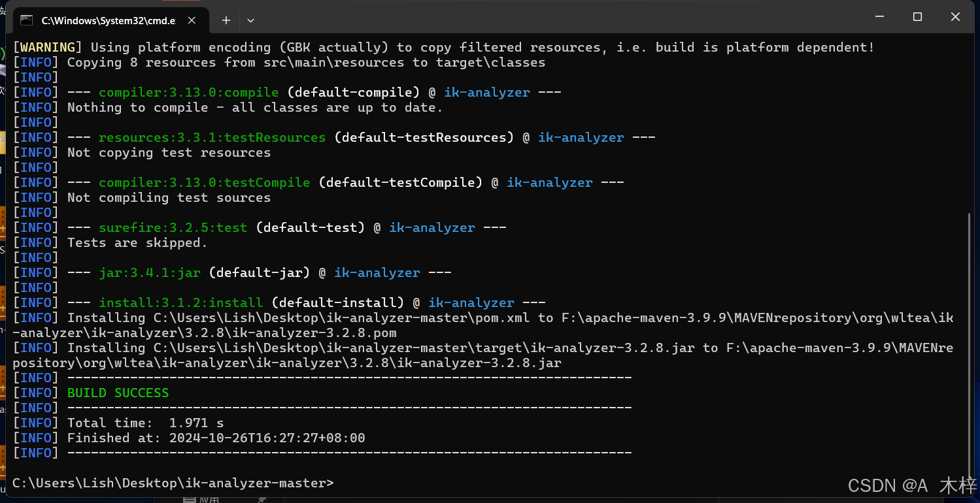This screenshot has height=503, width=980.
Task: Open a new terminal tab with the plus icon
Action: [x=226, y=20]
